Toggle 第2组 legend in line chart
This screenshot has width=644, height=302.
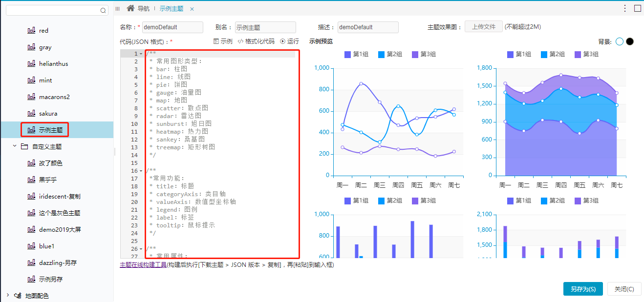[x=390, y=54]
